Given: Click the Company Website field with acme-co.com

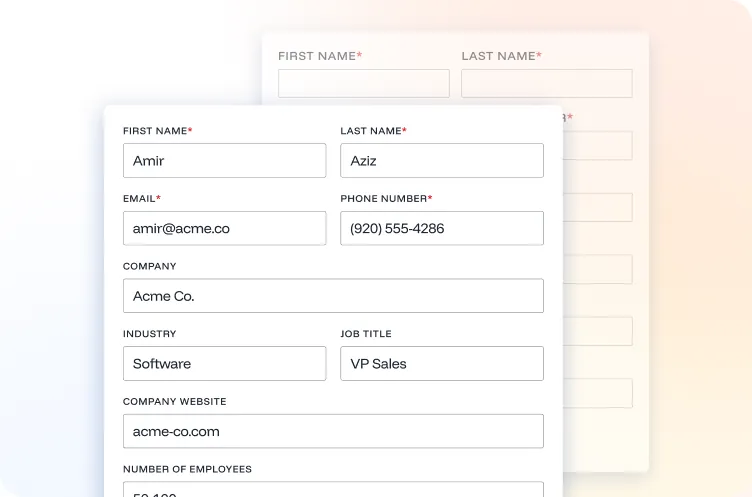Looking at the screenshot, I should point(333,432).
